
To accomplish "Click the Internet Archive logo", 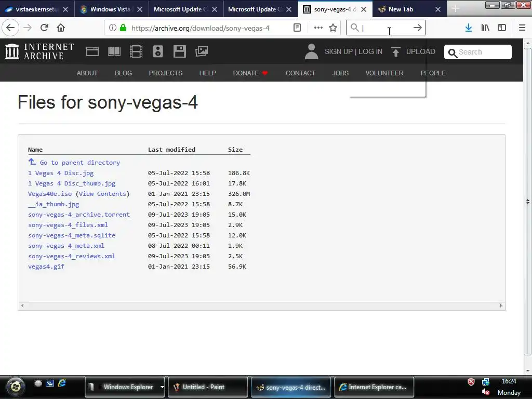I will (x=39, y=51).
